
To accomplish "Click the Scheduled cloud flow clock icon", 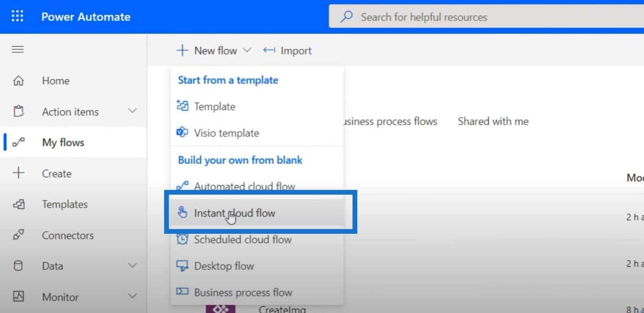I will (182, 240).
